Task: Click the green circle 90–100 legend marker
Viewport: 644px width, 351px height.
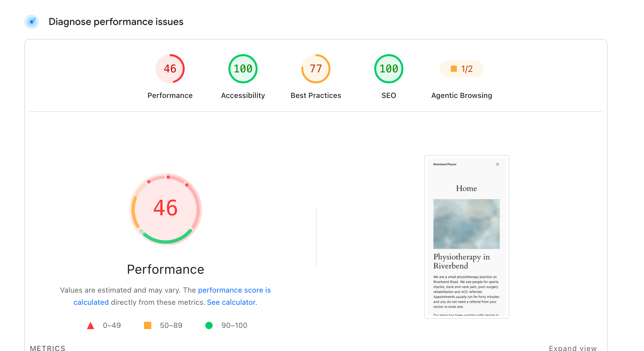Action: (x=209, y=325)
